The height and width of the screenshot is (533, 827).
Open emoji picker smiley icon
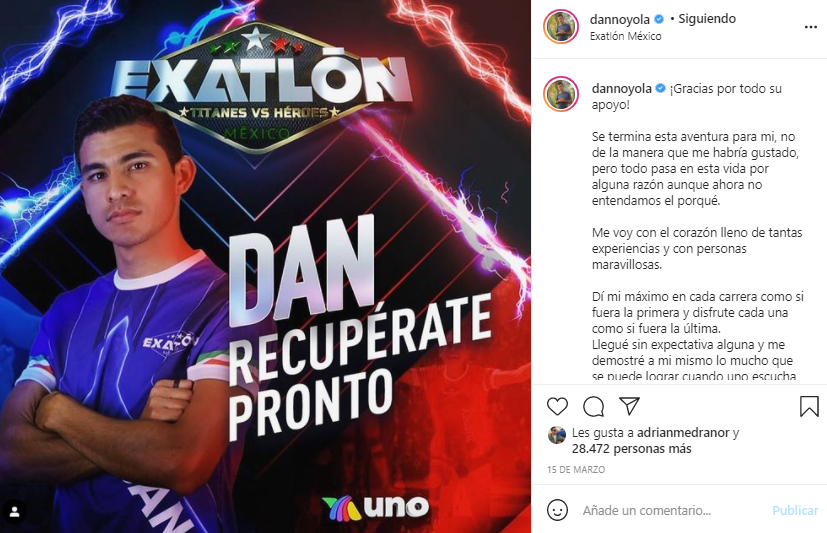557,510
